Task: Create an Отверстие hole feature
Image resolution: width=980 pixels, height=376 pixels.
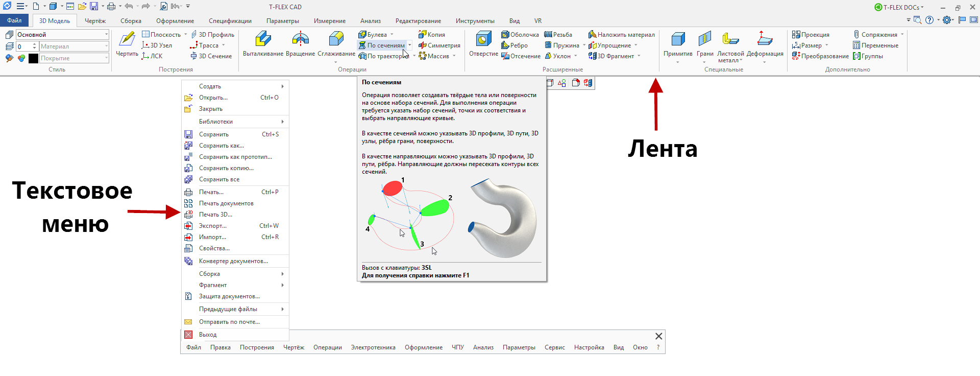Action: 483,44
